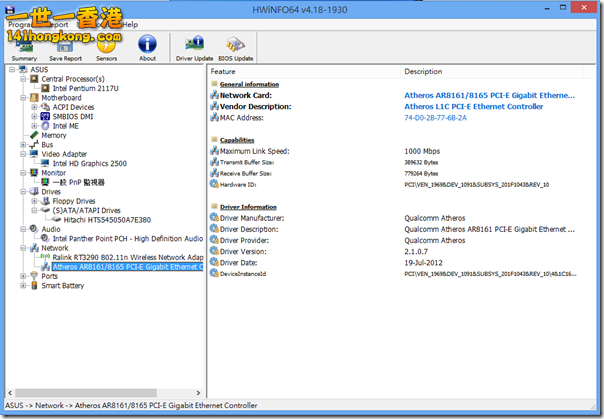Image resolution: width=604 pixels, height=419 pixels.
Task: Click the Ports node icon
Action: click(x=34, y=276)
